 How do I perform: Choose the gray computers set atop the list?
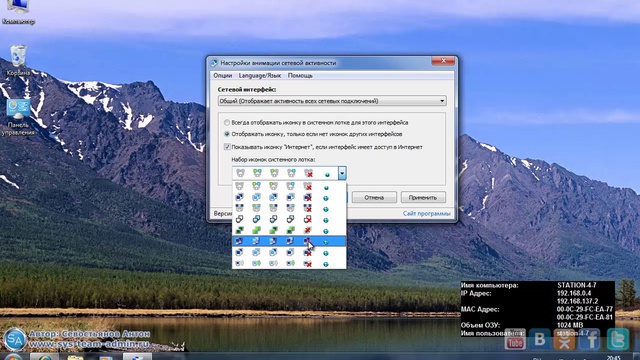tap(289, 187)
